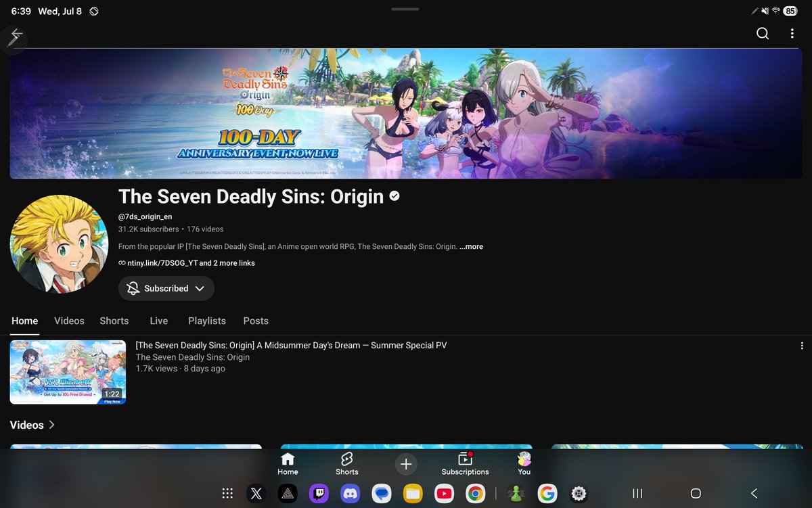Open the Live tab

click(159, 321)
